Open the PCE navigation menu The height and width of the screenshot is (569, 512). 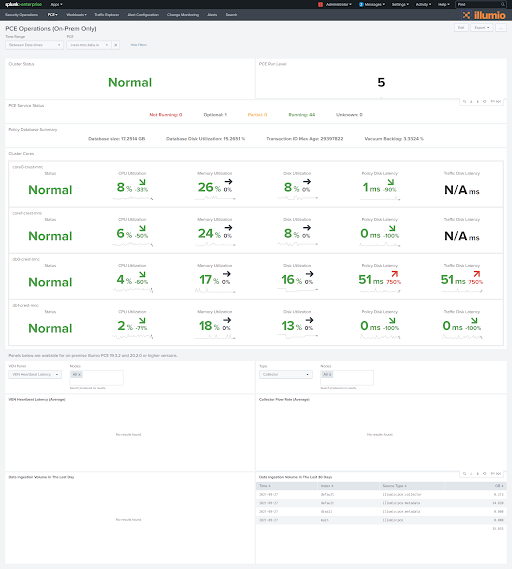53,15
